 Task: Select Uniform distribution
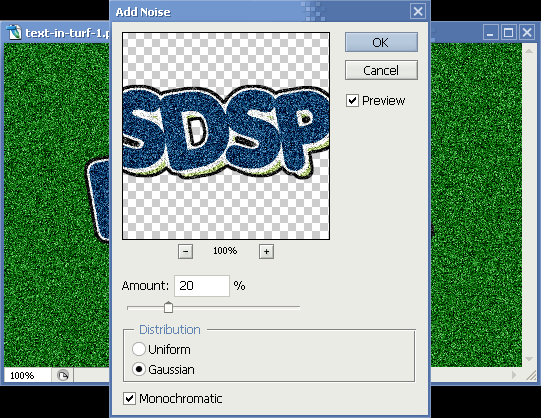(138, 349)
